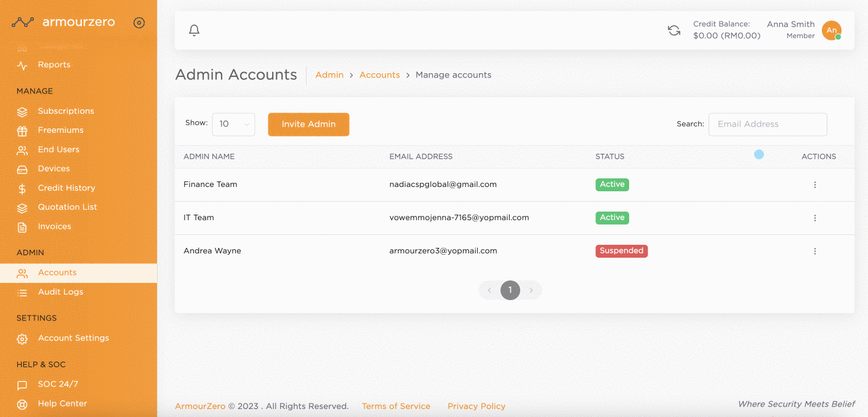The height and width of the screenshot is (417, 868).
Task: Click the Finance Team admin name
Action: click(210, 185)
